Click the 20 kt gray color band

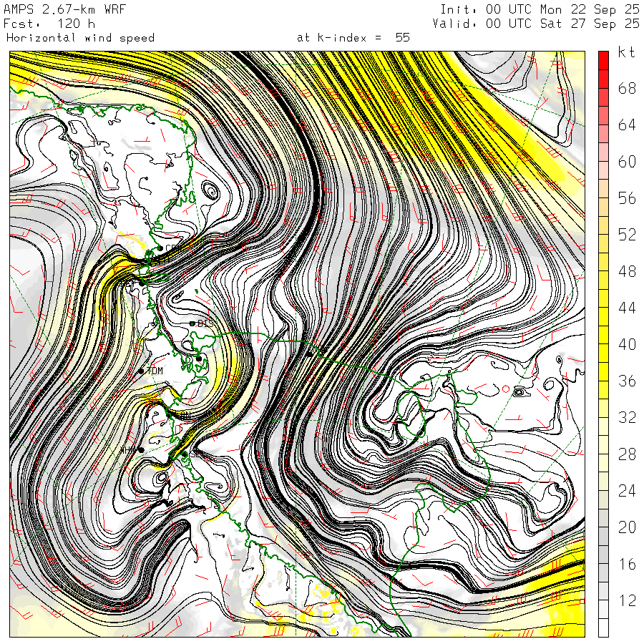click(603, 528)
